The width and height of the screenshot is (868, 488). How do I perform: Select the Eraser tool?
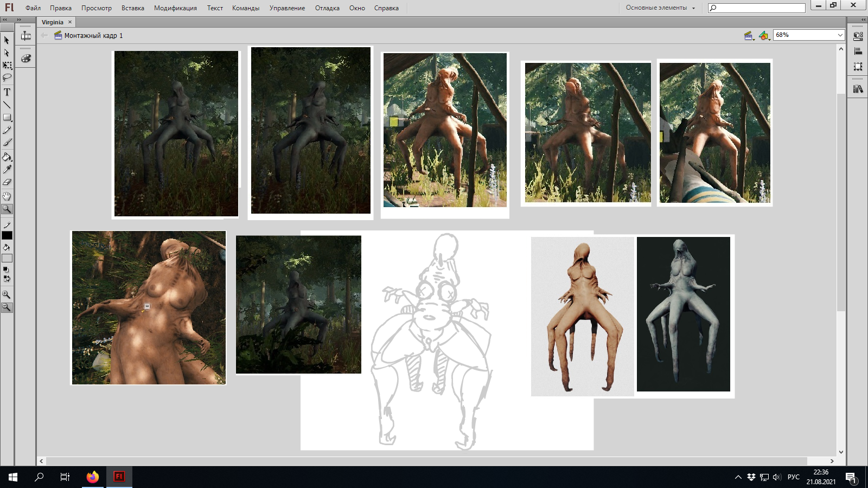click(7, 182)
